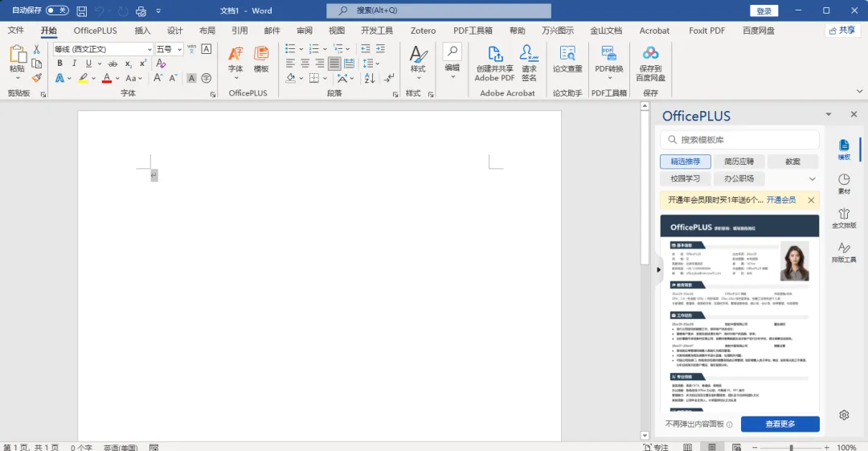Click 保存到百度网盘 cloud icon
The image size is (868, 451).
(650, 64)
